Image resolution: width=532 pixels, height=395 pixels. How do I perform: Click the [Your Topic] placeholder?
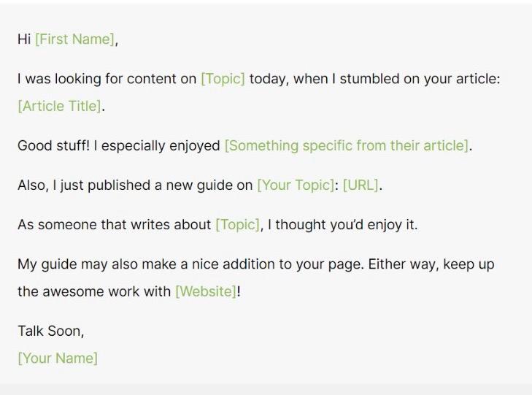[x=296, y=185]
